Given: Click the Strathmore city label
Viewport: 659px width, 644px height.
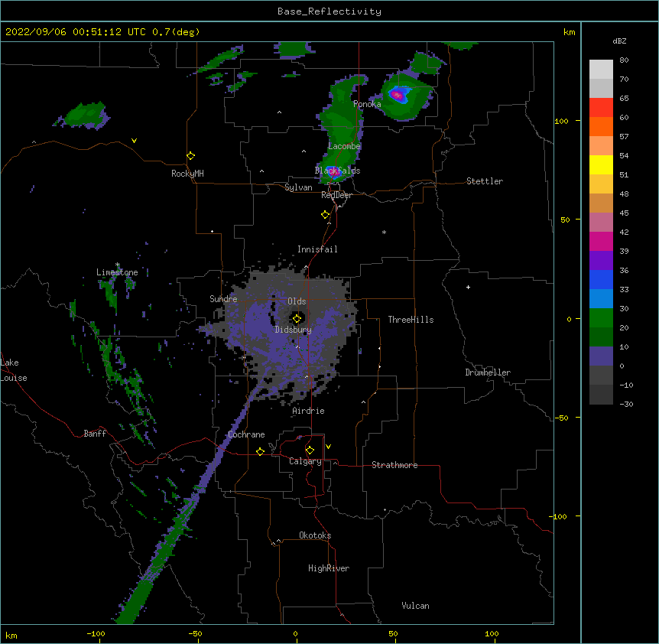Looking at the screenshot, I should coord(394,465).
